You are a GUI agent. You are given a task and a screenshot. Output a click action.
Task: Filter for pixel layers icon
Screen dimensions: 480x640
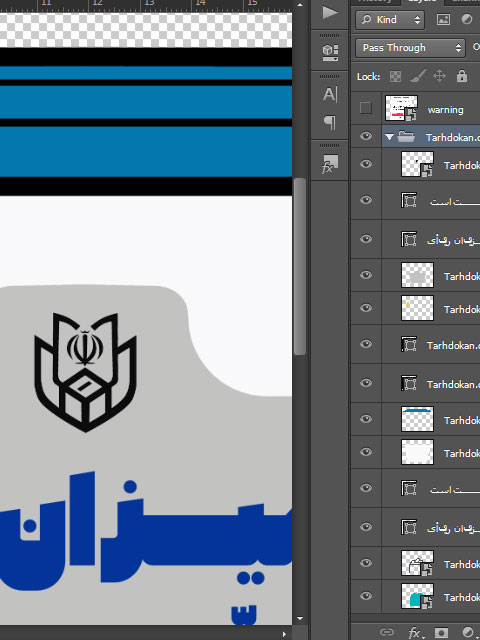[x=443, y=20]
